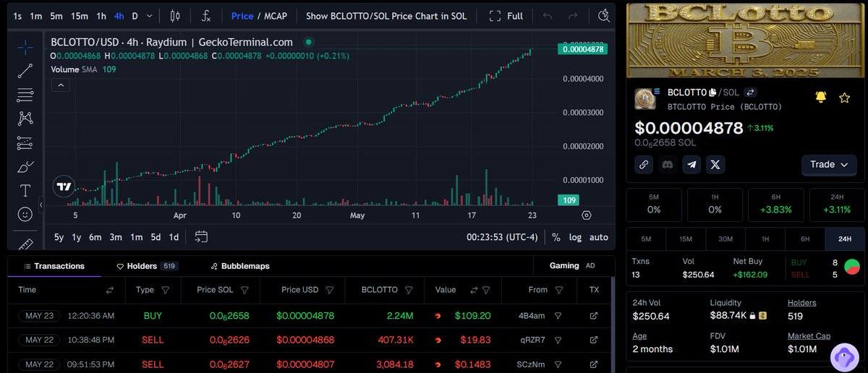
Task: Toggle the Time column format
Action: tap(110, 290)
